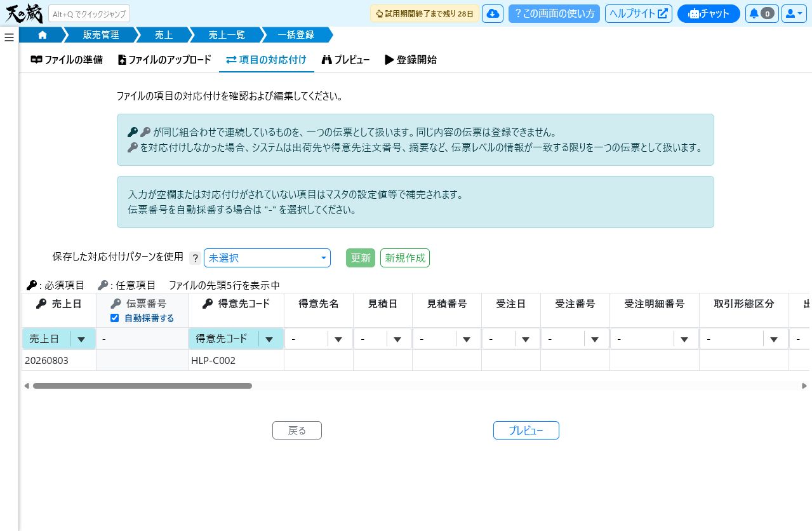Viewport: 812px width, 531px height.
Task: Open the チャット button
Action: coord(709,13)
